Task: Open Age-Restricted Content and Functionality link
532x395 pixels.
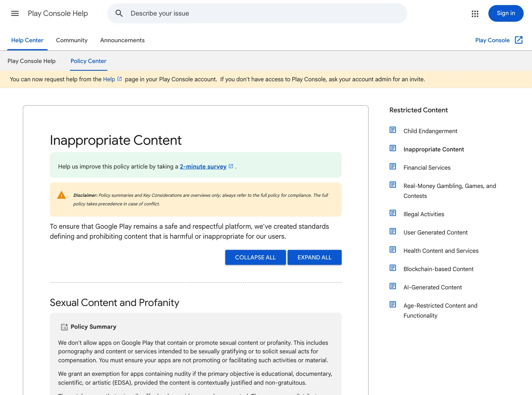Action: coord(440,311)
